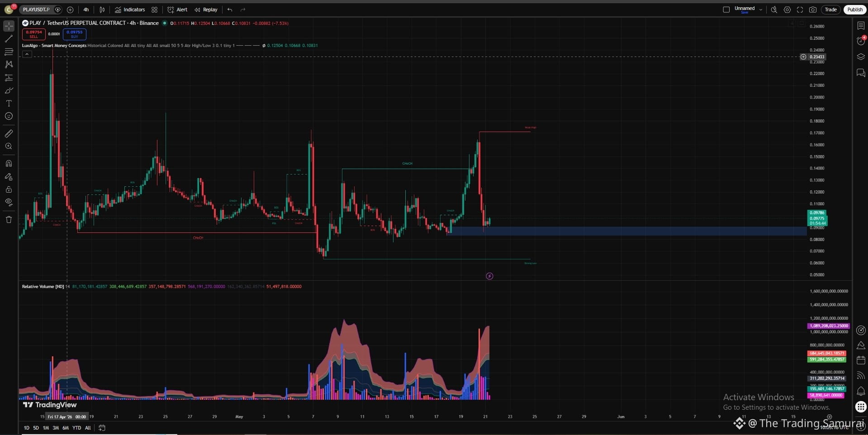
Task: Enter fullscreen mode
Action: pyautogui.click(x=800, y=9)
